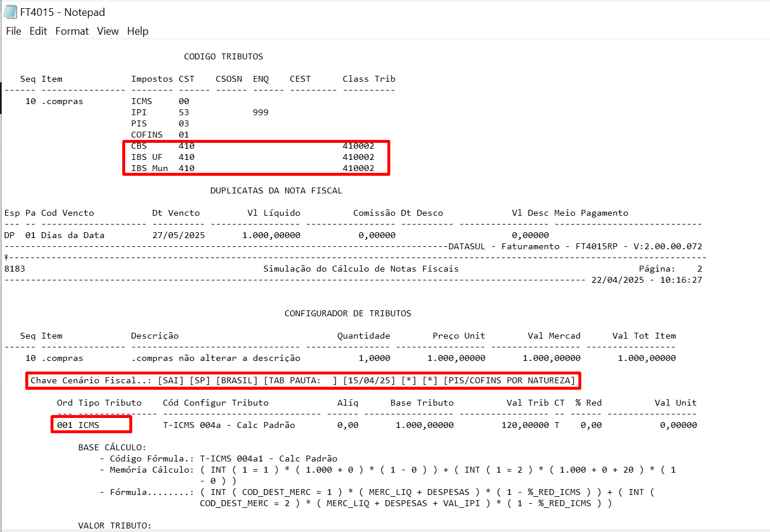Click the 'Descrição' column header

click(x=155, y=336)
